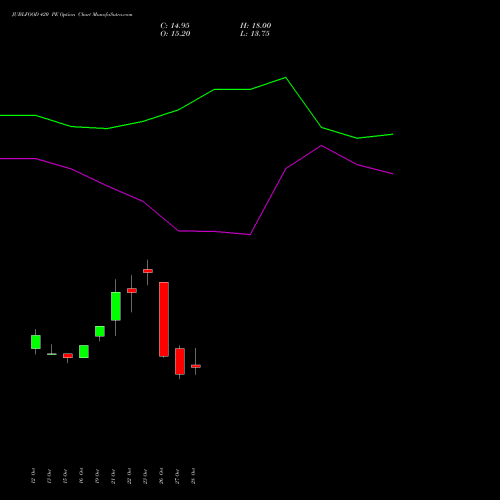Viewport: 500px width, 500px height.
Task: Click the 23 Oct date axis label
Action: point(145,476)
